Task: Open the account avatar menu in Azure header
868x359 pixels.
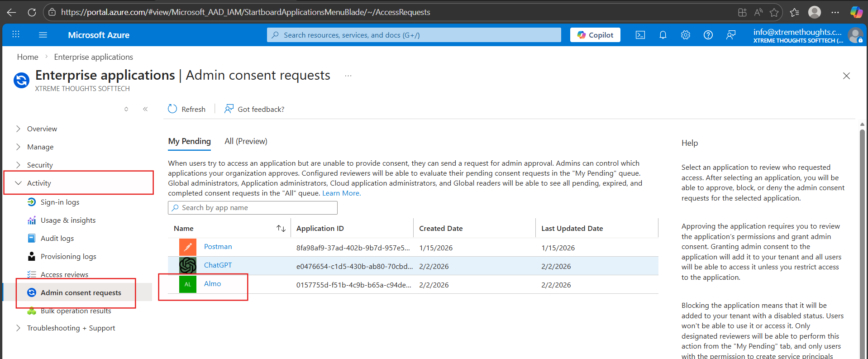Action: tap(855, 35)
